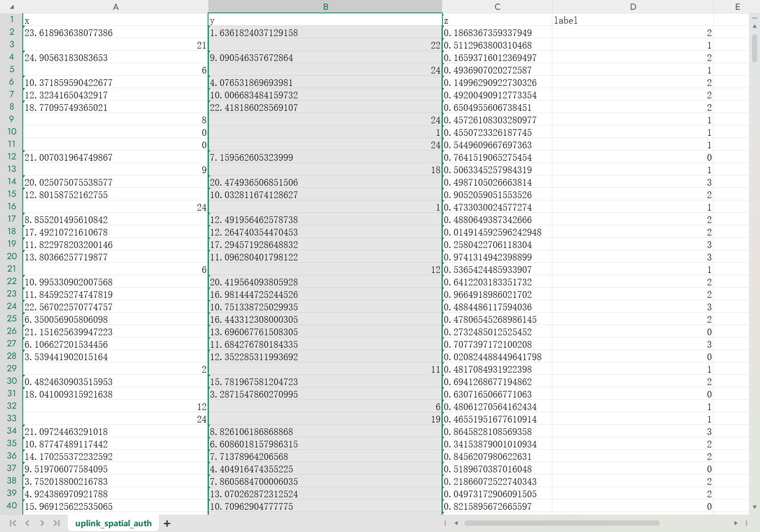
Task: Select column E by its header
Action: (x=737, y=7)
